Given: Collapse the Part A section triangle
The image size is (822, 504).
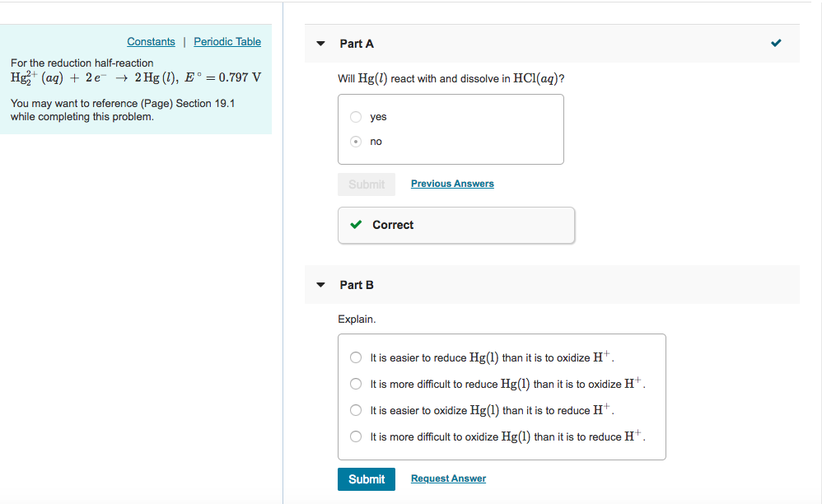Looking at the screenshot, I should [x=320, y=44].
